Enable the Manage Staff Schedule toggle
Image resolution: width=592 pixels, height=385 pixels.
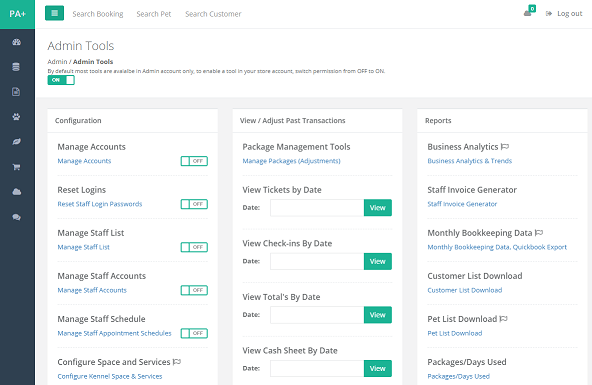point(194,333)
